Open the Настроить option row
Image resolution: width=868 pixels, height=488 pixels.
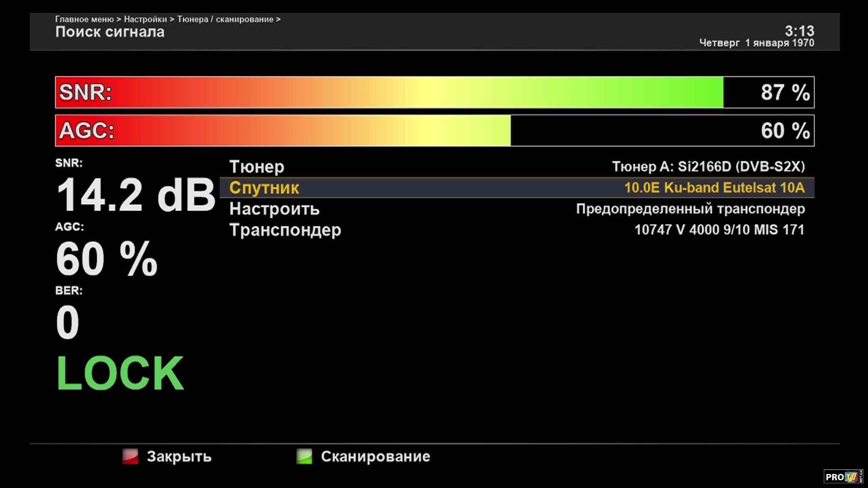pos(274,209)
